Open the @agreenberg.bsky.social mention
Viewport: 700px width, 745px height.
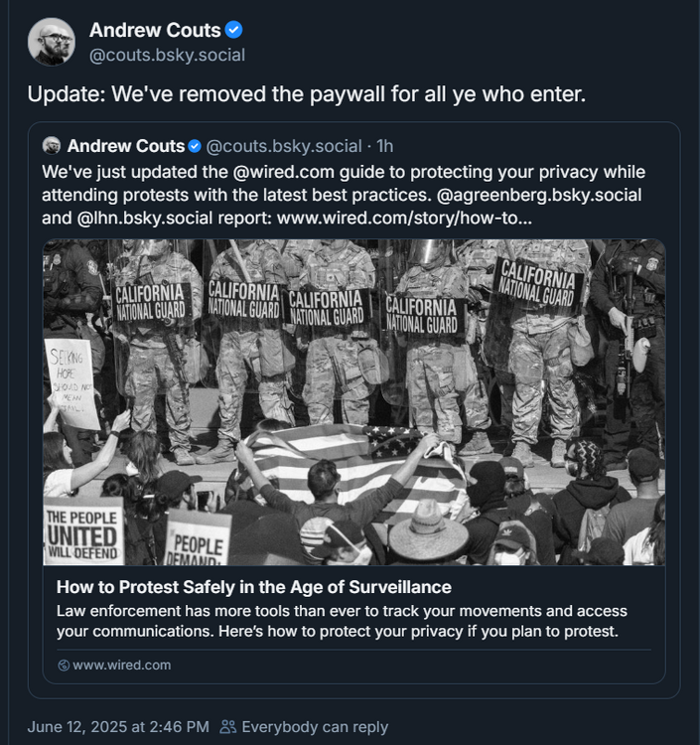[x=539, y=195]
